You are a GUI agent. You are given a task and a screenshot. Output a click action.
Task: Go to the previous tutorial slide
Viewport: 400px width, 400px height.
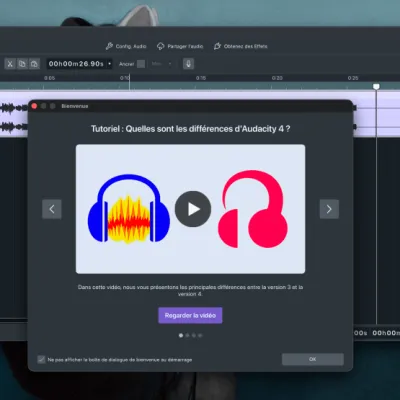52,209
